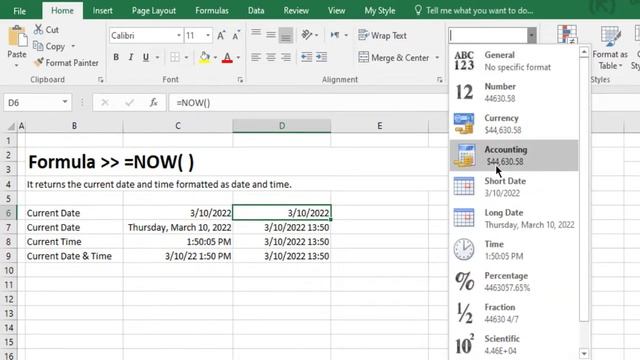Click the Orientation text-angle icon
The height and width of the screenshot is (360, 640).
click(307, 35)
